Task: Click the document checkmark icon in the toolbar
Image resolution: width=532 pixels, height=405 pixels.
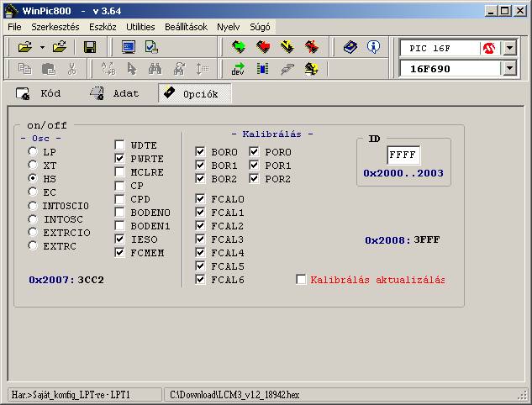Action: tap(151, 47)
